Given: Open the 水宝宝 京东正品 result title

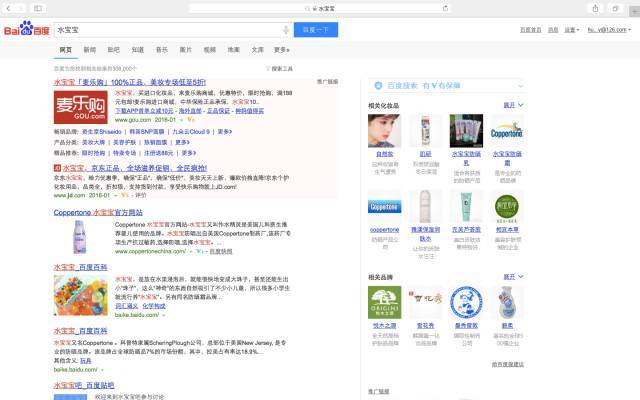Looking at the screenshot, I should tap(135, 168).
